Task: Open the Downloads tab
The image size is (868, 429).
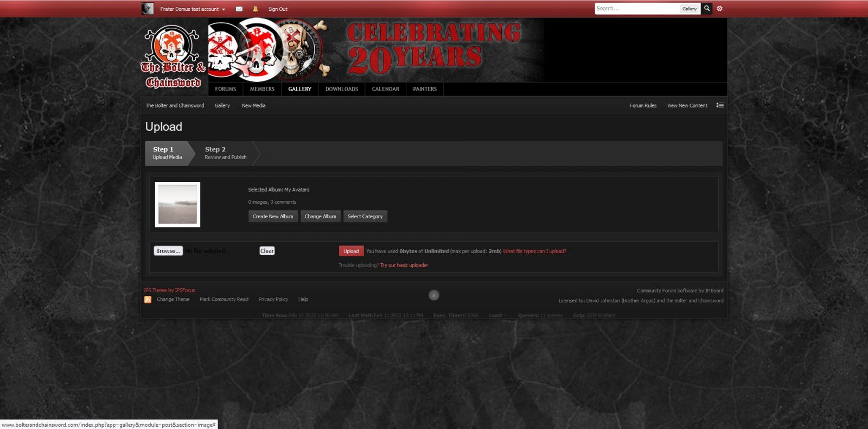Action: [x=341, y=89]
